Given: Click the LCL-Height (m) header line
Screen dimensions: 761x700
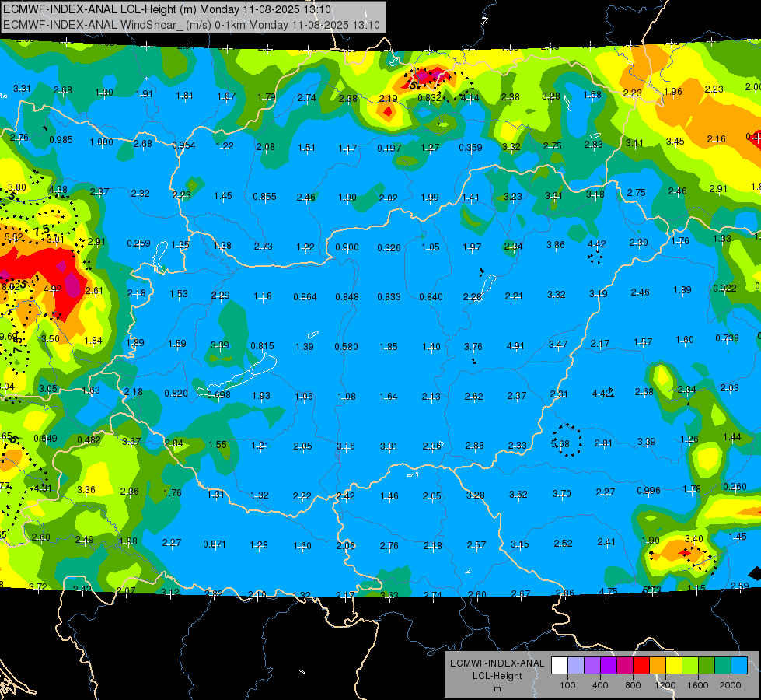Looking at the screenshot, I should pyautogui.click(x=167, y=9).
